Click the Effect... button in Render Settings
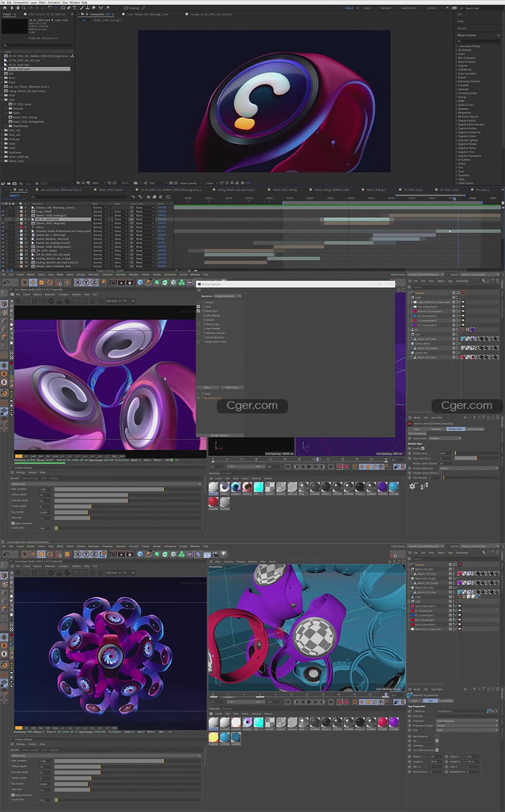 [208, 388]
